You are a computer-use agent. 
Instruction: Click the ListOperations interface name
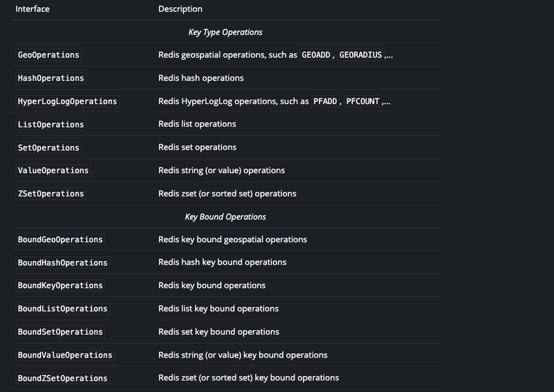tap(51, 125)
